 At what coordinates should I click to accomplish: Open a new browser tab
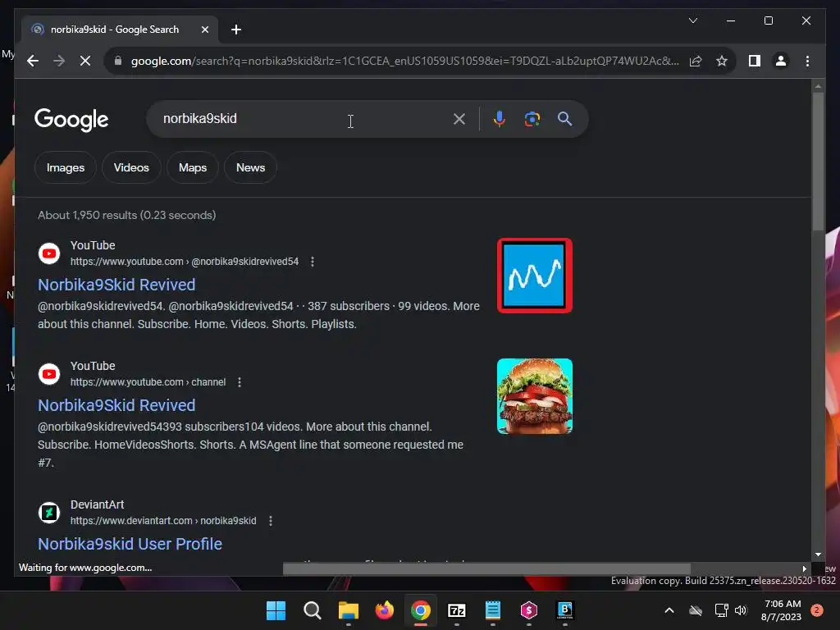click(x=236, y=30)
